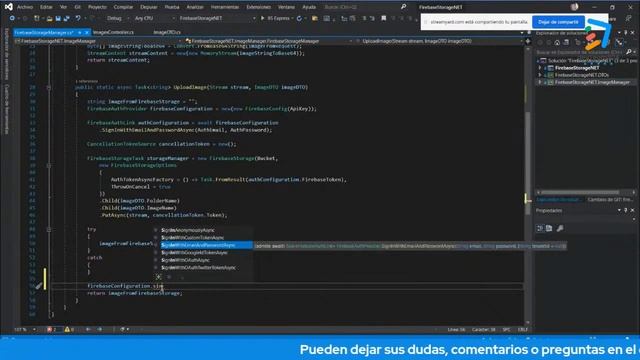Screen dimensions: 640x360
Task: Click Dejar de compartir button
Action: (558, 22)
